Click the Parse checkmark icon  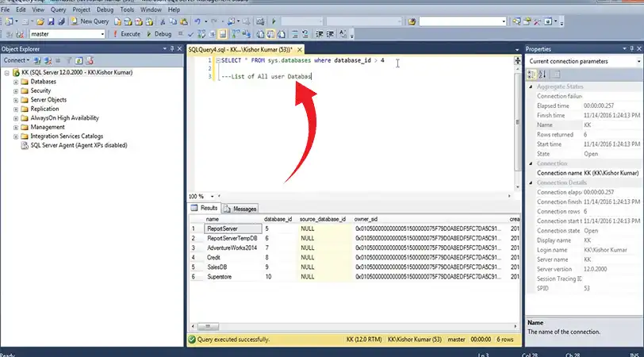[x=190, y=34]
